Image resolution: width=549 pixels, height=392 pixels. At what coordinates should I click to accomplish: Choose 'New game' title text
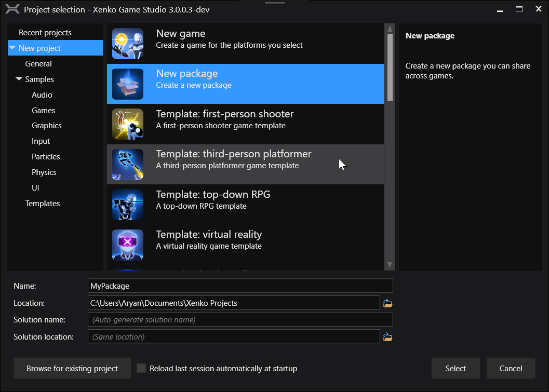click(x=181, y=34)
